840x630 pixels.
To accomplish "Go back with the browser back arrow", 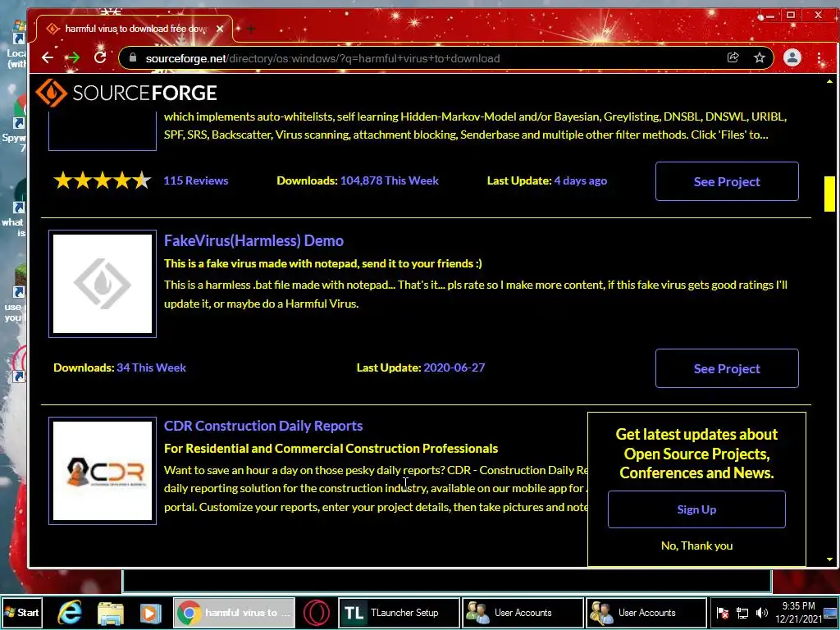I will point(48,58).
